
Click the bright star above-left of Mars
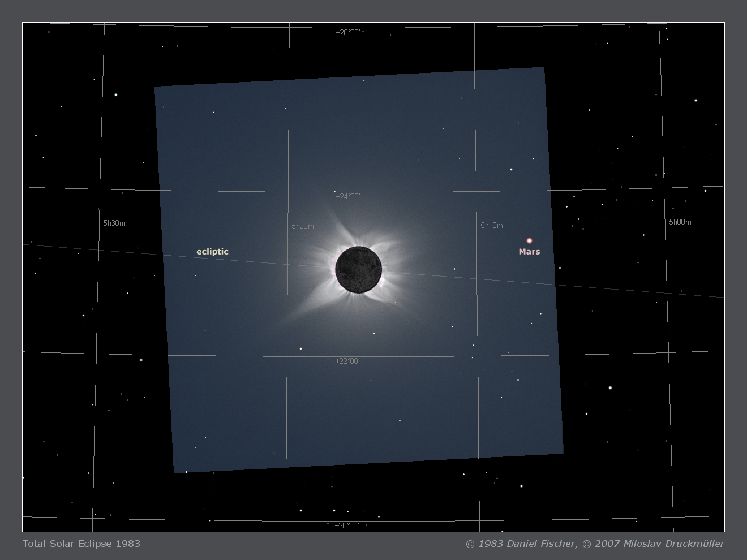511,169
